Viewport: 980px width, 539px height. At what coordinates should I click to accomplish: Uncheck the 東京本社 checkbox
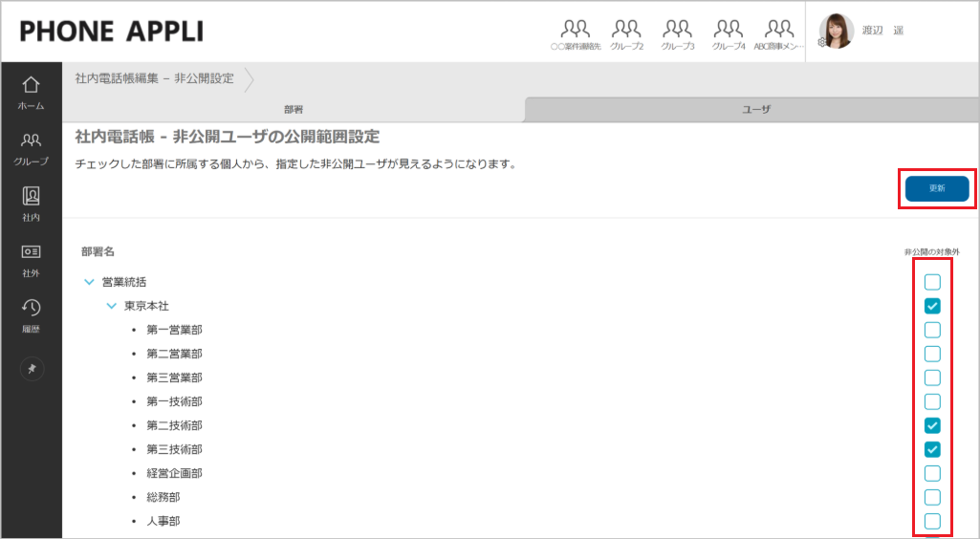click(x=932, y=306)
